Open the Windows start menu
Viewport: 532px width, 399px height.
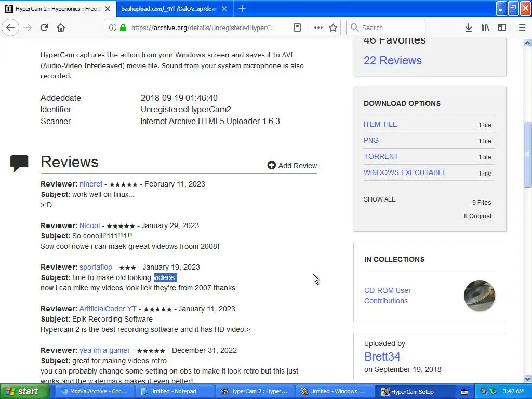[x=25, y=392]
